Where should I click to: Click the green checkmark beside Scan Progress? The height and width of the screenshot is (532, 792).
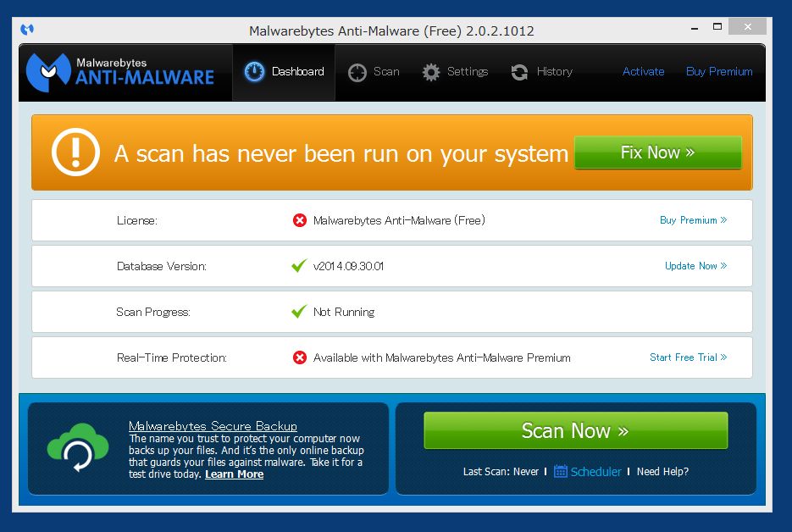click(x=299, y=312)
